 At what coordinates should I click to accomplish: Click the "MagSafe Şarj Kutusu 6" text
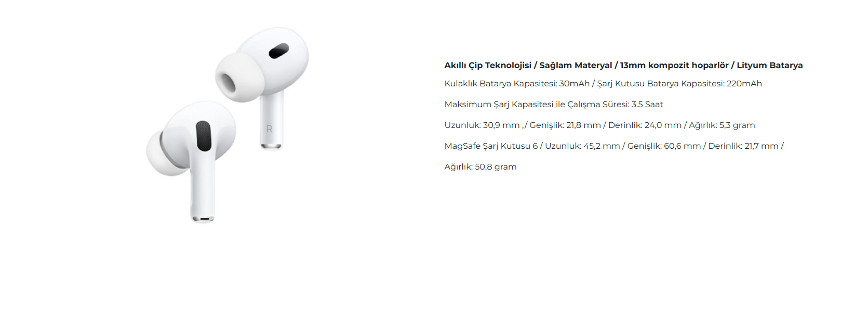491,146
